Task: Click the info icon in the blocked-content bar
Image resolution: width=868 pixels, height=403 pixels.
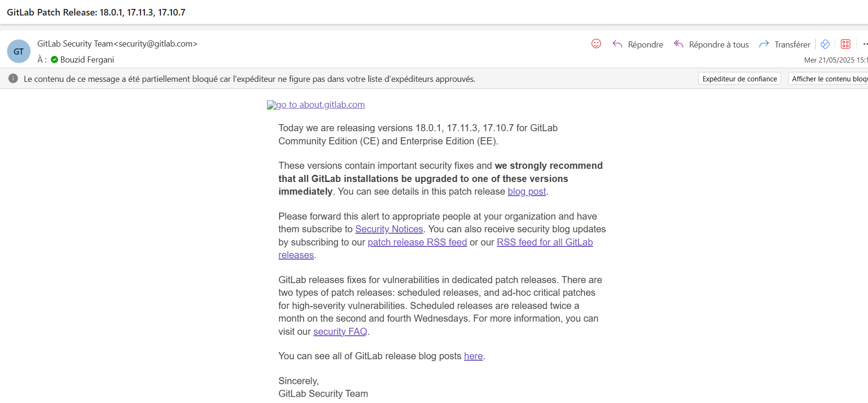Action: coord(13,79)
